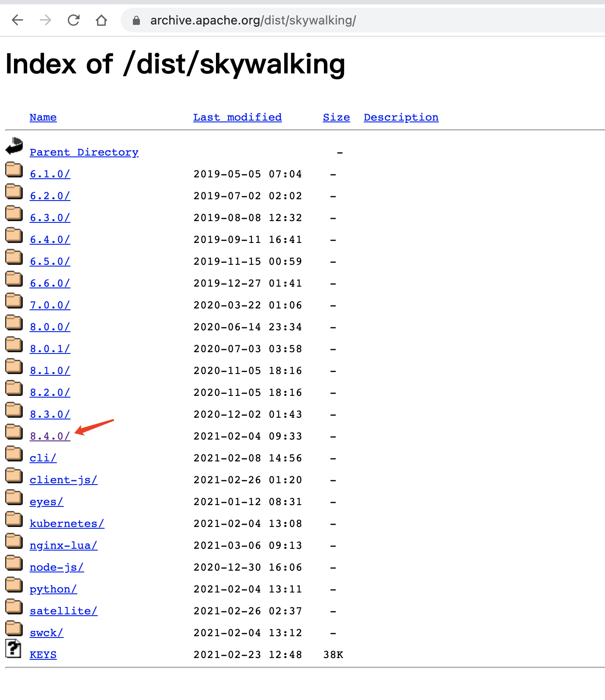Click the folder icon beside 6.3.0/
605x700 pixels.
tap(14, 213)
